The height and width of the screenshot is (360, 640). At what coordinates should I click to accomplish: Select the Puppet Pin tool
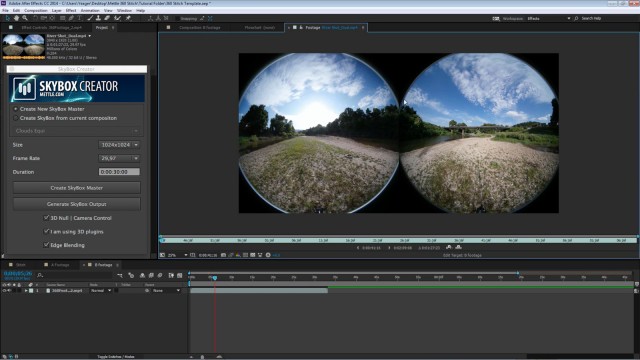point(128,18)
